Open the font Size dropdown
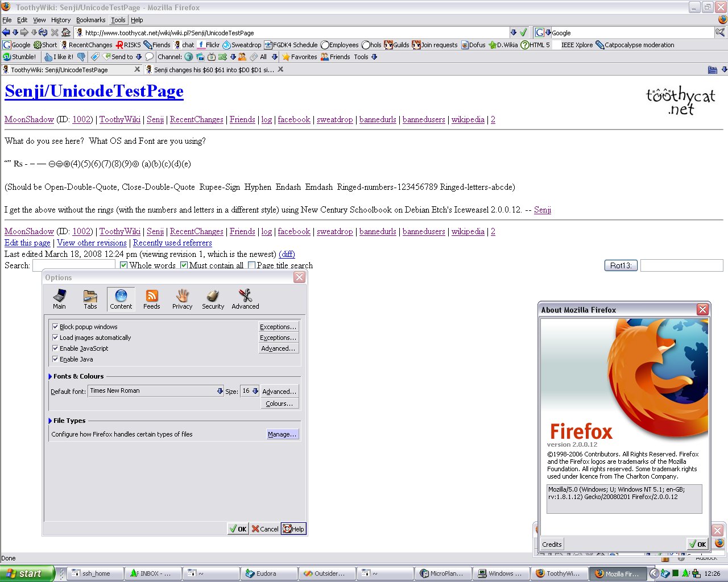 (x=250, y=391)
